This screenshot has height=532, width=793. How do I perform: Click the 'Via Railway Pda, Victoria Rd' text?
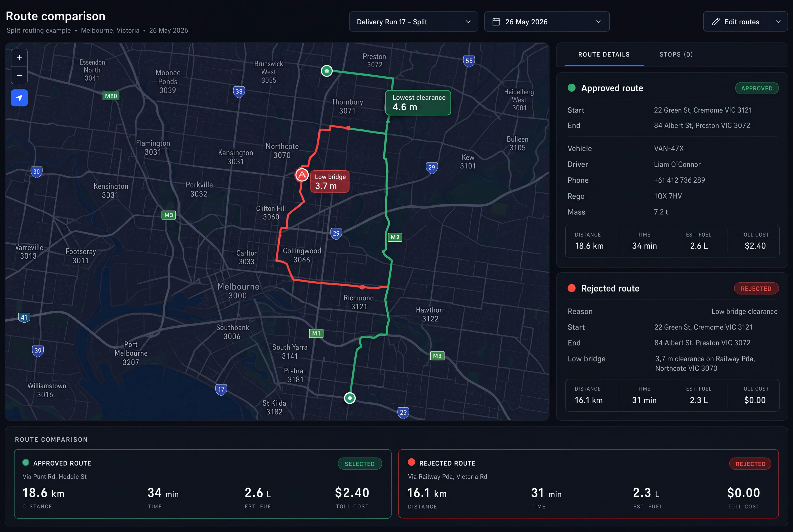[447, 477]
